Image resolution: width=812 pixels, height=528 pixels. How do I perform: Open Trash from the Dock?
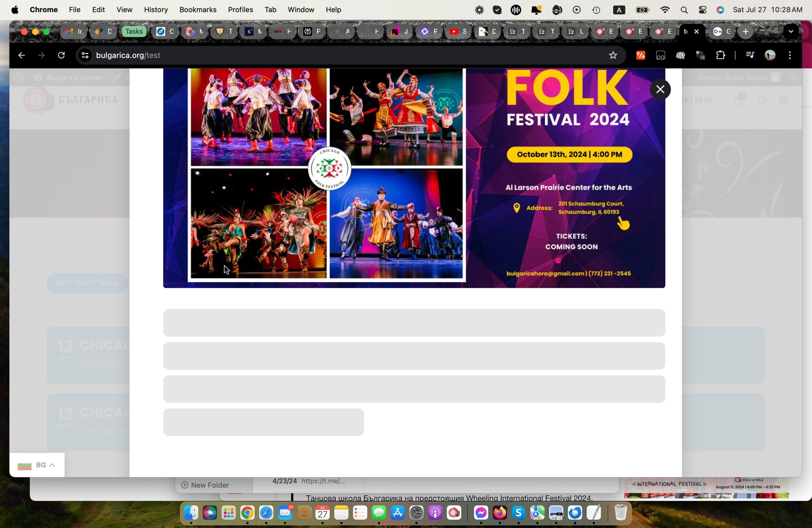(621, 513)
